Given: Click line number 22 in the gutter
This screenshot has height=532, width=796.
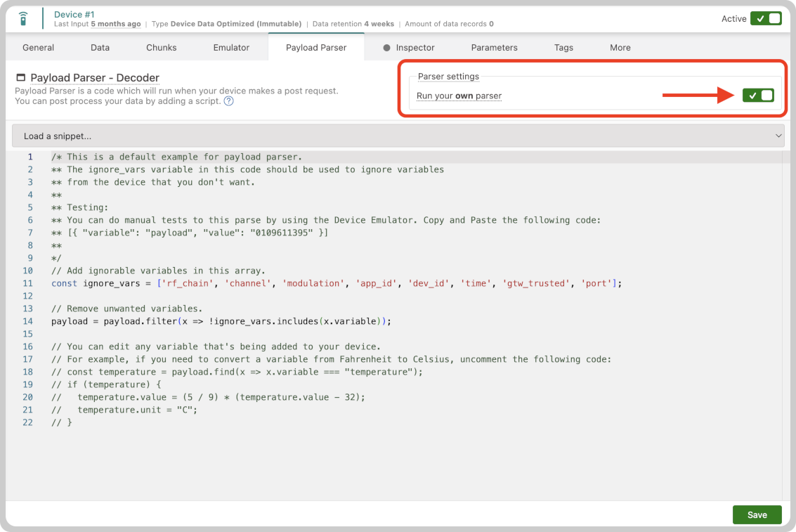Looking at the screenshot, I should click(x=27, y=422).
